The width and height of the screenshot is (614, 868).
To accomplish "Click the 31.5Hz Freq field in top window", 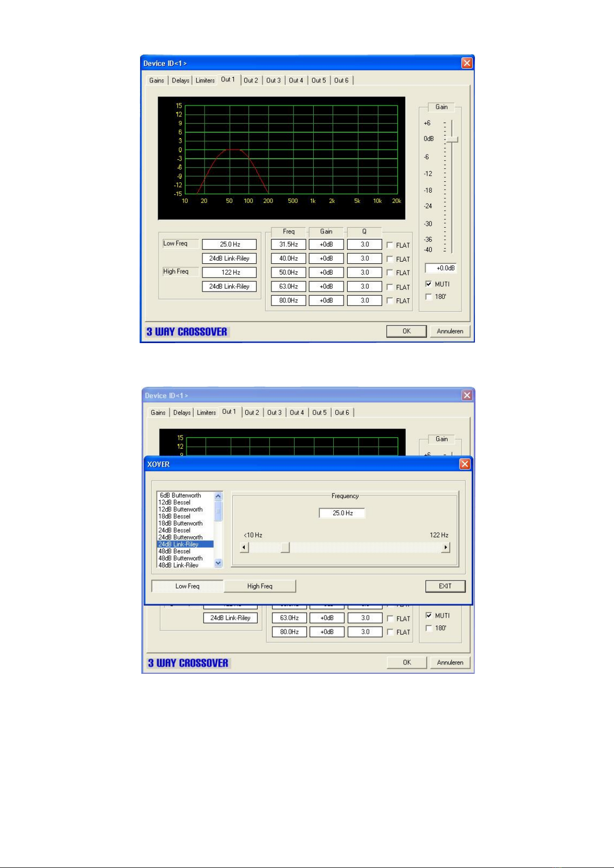I will (288, 245).
